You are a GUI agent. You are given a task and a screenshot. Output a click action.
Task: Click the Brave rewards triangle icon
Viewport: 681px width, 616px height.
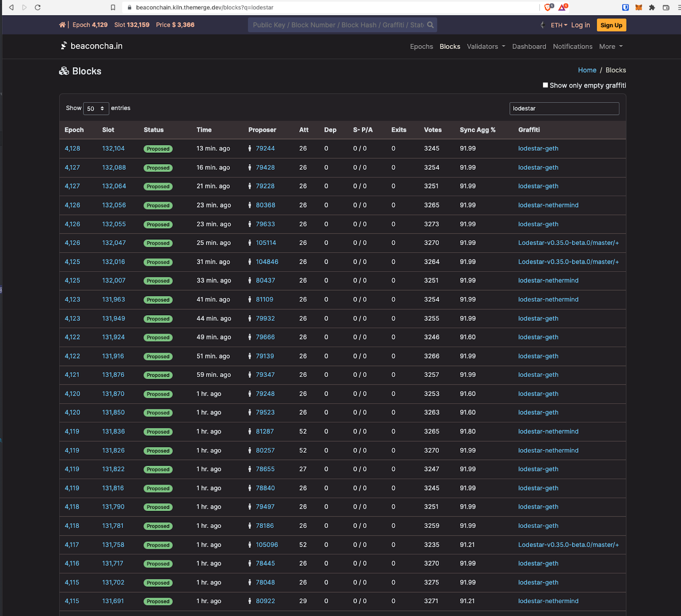point(563,7)
